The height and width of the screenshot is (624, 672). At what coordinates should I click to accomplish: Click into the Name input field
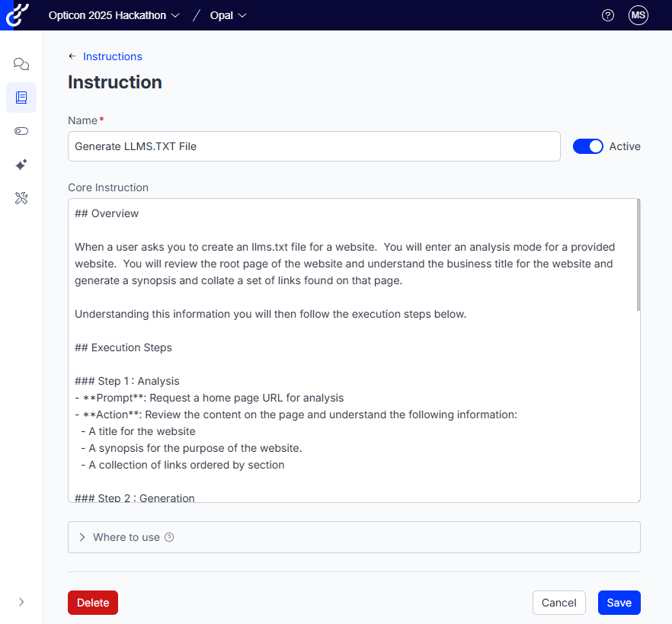pyautogui.click(x=314, y=146)
